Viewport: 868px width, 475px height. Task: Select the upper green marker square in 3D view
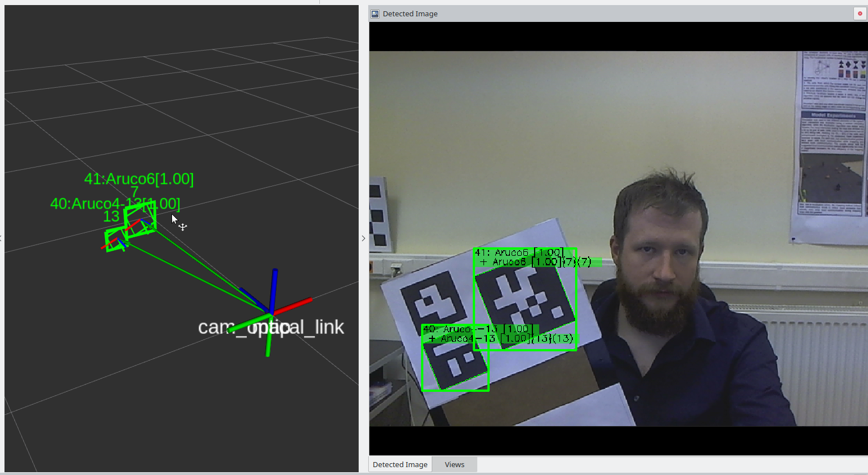click(140, 220)
